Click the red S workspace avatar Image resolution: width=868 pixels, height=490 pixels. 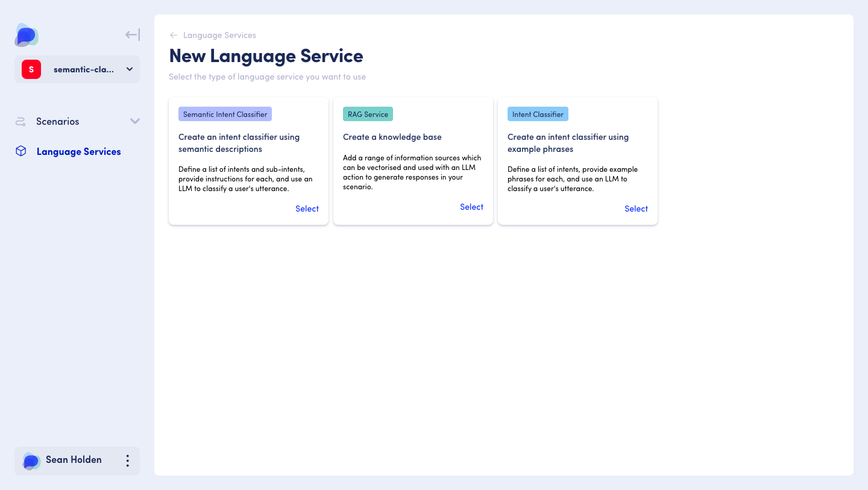[x=31, y=69]
